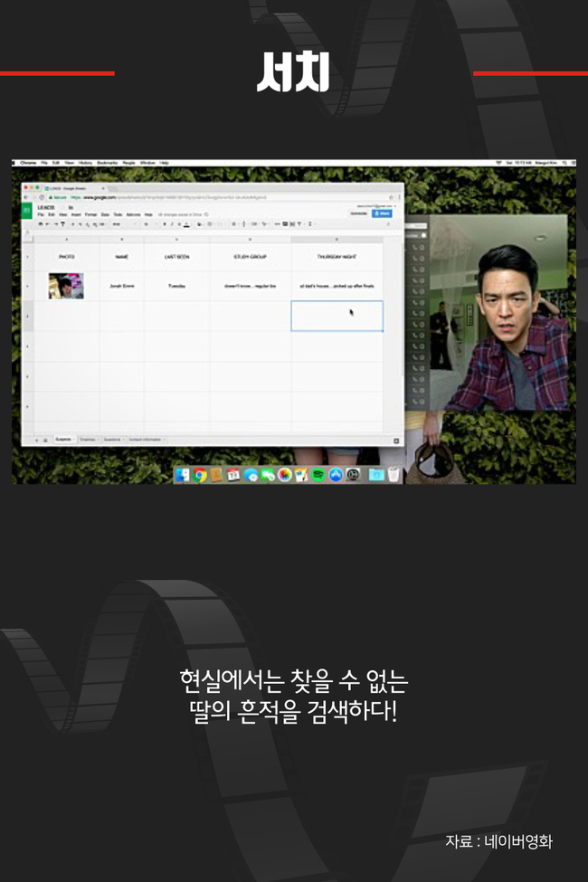Open the Data menu in Google Sheets
588x882 pixels.
coord(105,214)
